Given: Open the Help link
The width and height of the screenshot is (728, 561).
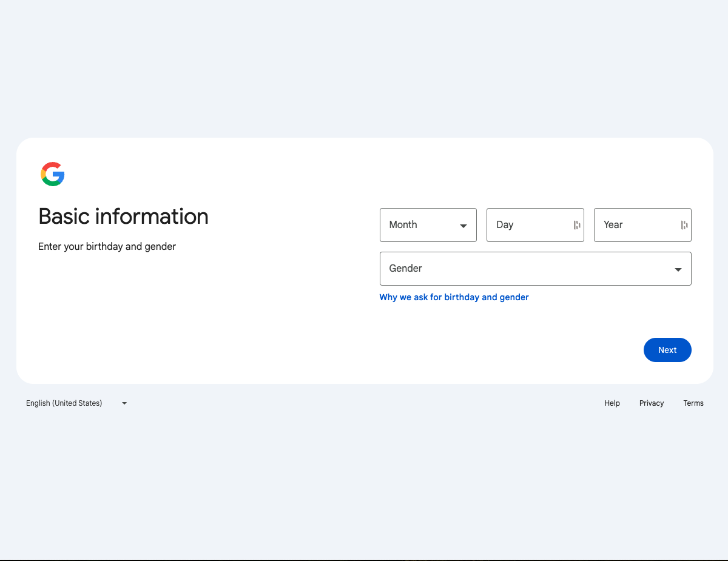Looking at the screenshot, I should point(612,403).
